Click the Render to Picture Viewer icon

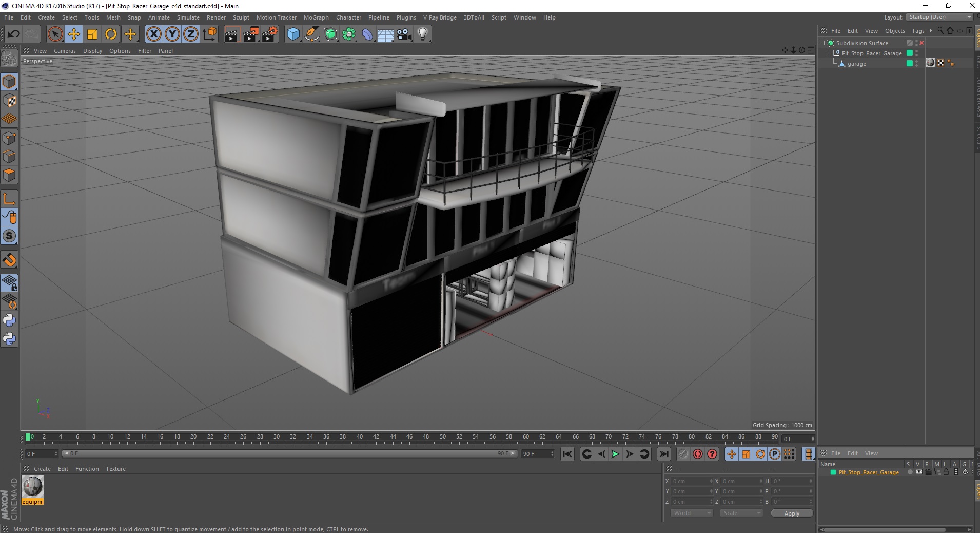tap(251, 34)
